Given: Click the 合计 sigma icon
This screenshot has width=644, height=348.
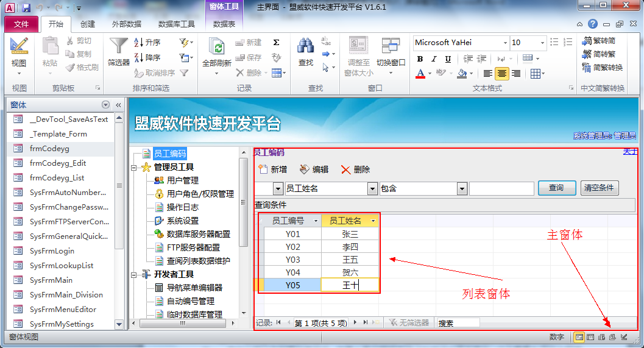Looking at the screenshot, I should [277, 42].
